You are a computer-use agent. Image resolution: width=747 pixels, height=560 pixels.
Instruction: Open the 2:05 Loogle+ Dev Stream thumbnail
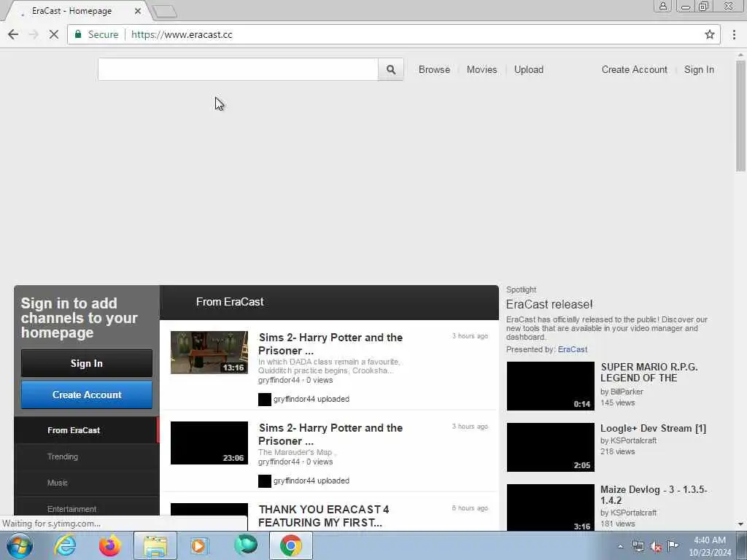[550, 447]
